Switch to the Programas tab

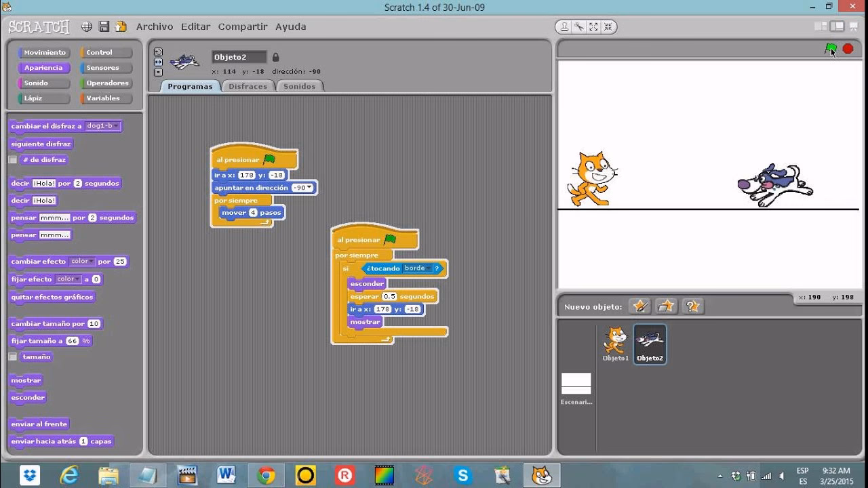click(190, 86)
